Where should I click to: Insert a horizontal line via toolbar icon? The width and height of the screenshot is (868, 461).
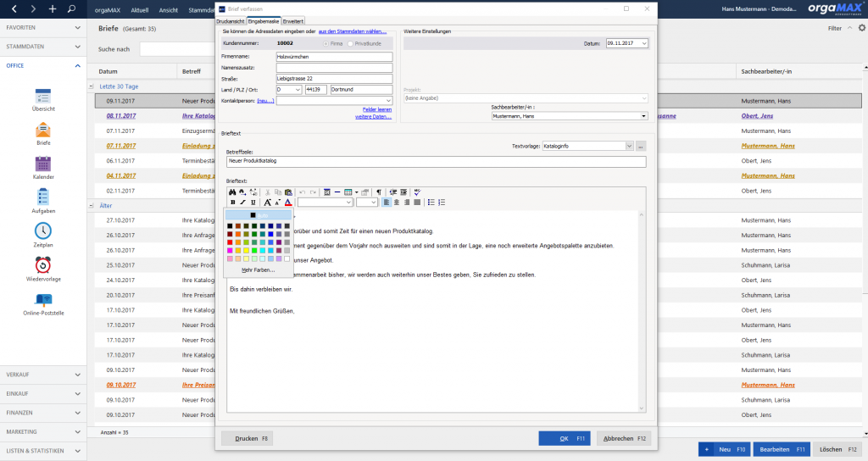point(337,192)
